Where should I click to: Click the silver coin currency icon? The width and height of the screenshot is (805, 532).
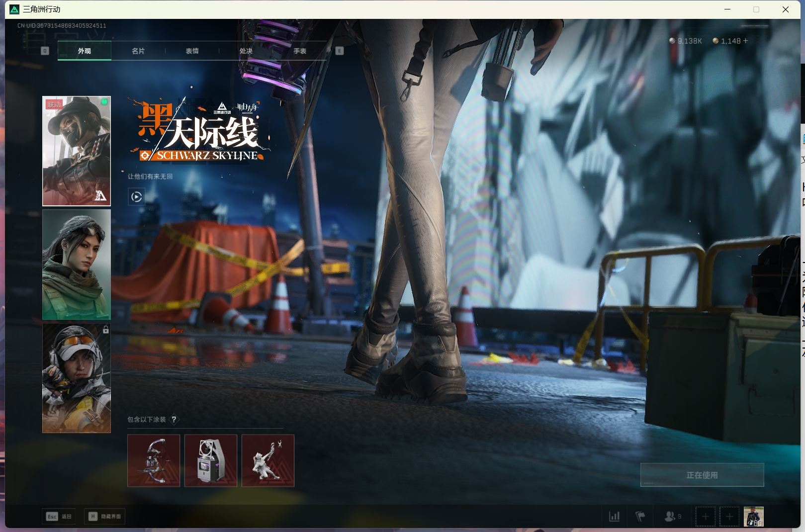pos(671,41)
